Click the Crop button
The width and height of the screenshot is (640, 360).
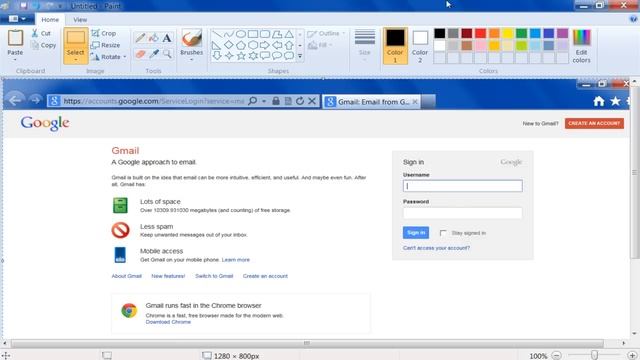coord(104,33)
